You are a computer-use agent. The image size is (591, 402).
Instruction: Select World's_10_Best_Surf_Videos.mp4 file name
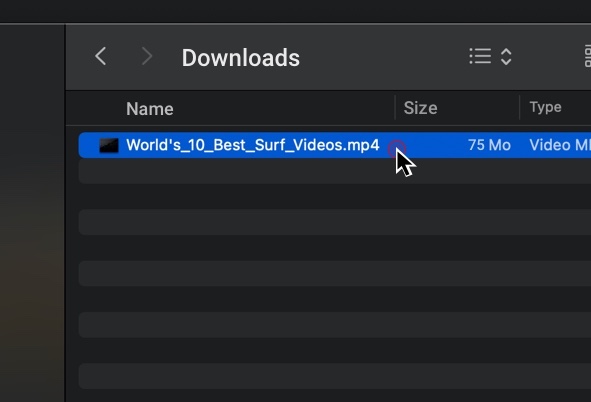pyautogui.click(x=253, y=145)
